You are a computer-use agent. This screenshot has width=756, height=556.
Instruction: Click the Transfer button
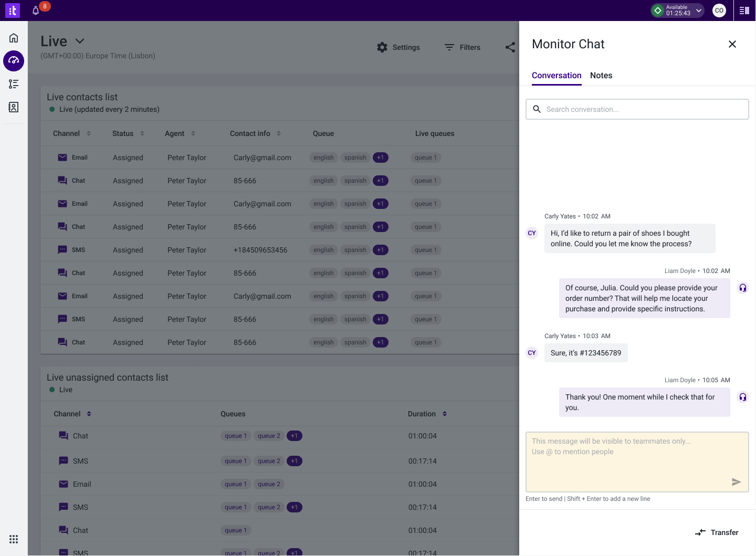(717, 532)
